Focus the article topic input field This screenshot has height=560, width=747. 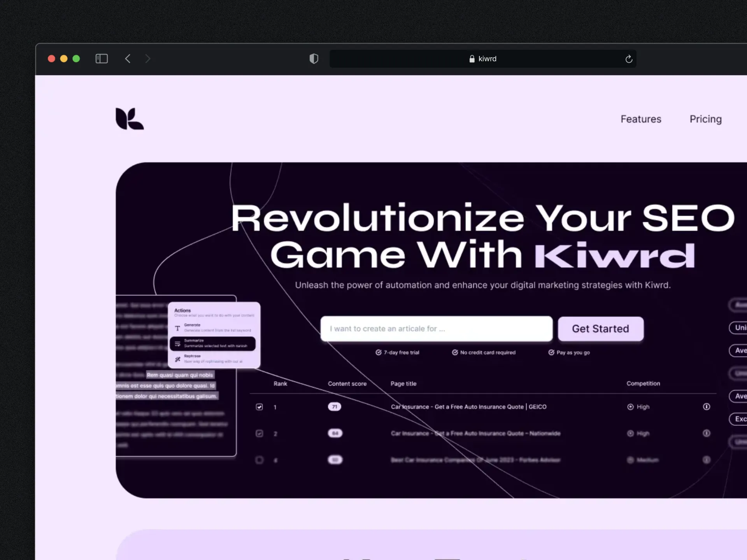[x=436, y=329]
